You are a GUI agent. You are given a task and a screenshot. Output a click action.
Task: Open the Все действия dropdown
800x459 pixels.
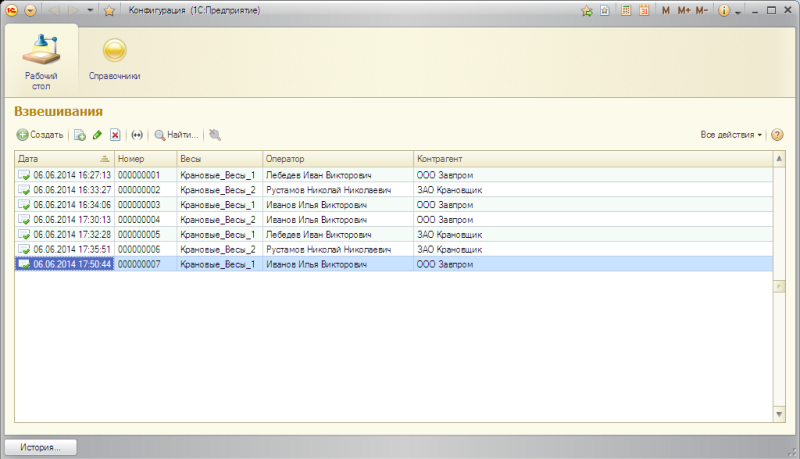click(x=731, y=135)
